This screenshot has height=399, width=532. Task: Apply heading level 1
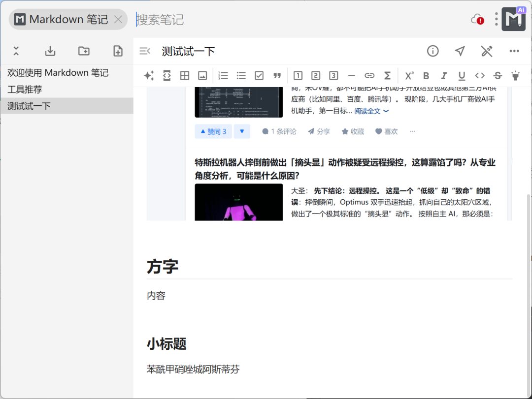tap(298, 76)
